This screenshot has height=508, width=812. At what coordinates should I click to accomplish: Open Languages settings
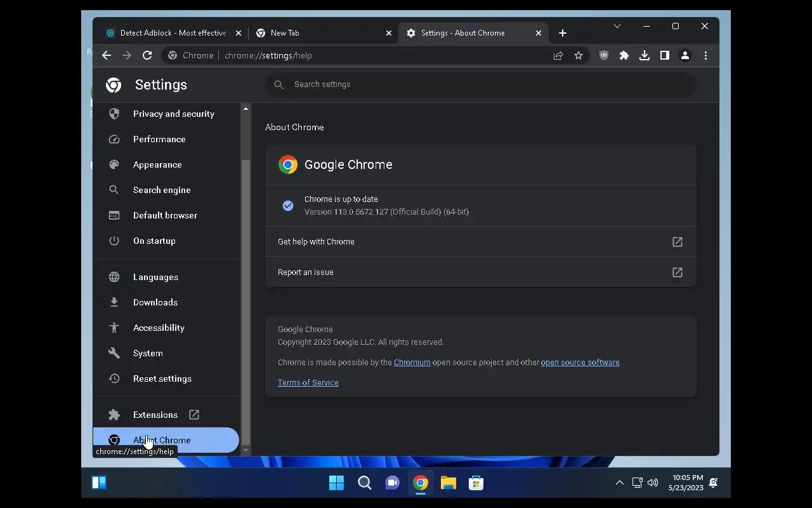click(166, 277)
